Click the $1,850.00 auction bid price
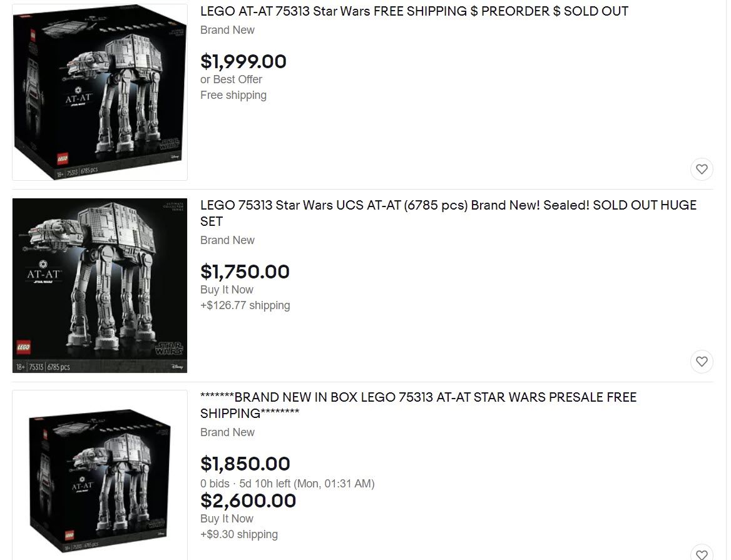The width and height of the screenshot is (731, 560). [x=245, y=464]
